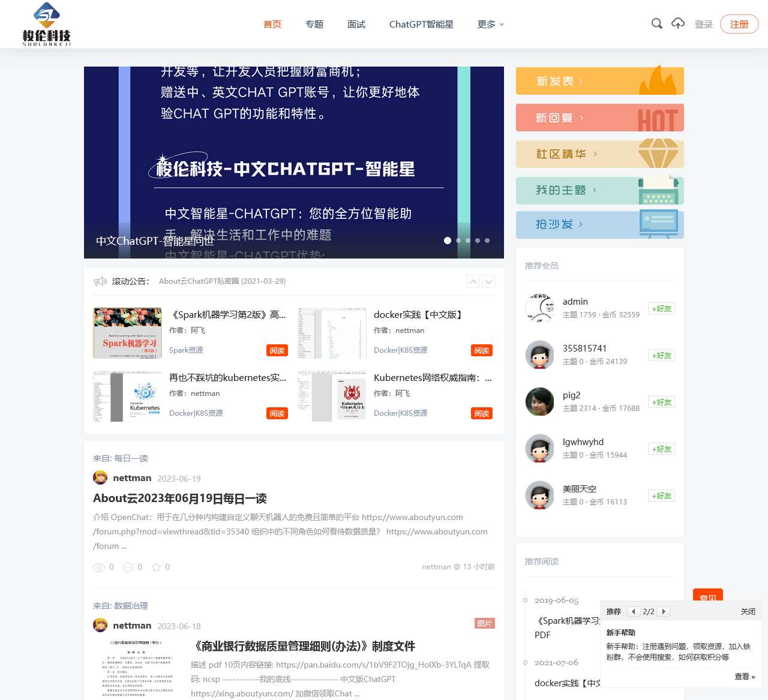
Task: Click 阅读 for Spark机器学习第2版
Action: [277, 350]
